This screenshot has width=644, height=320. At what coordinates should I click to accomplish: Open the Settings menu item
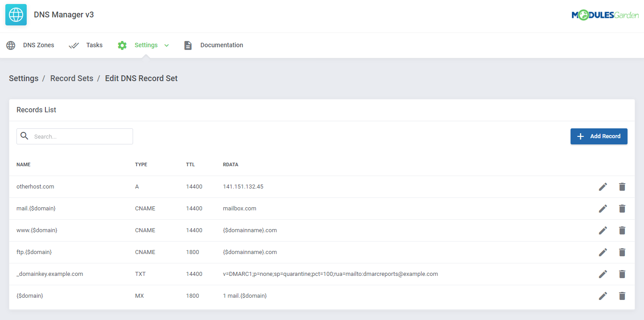coord(146,45)
